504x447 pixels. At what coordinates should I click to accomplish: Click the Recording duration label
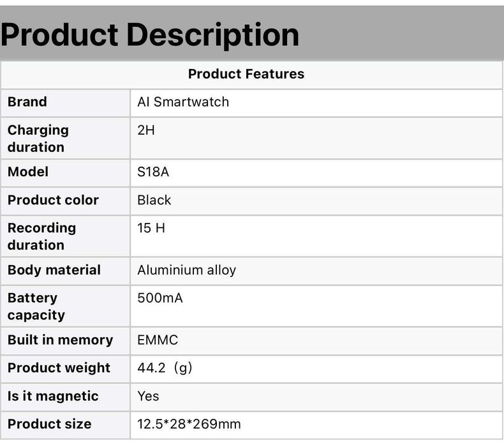tap(41, 236)
